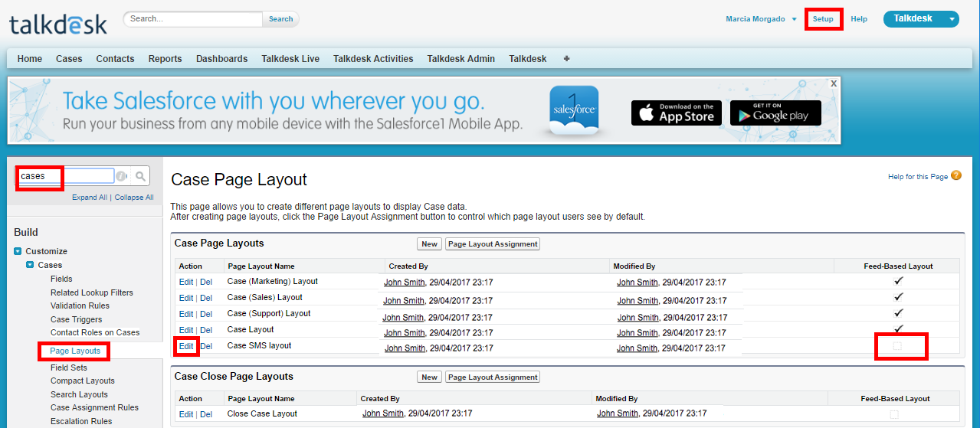
Task: Select Case Assignment Rules in sidebar
Action: coord(94,407)
